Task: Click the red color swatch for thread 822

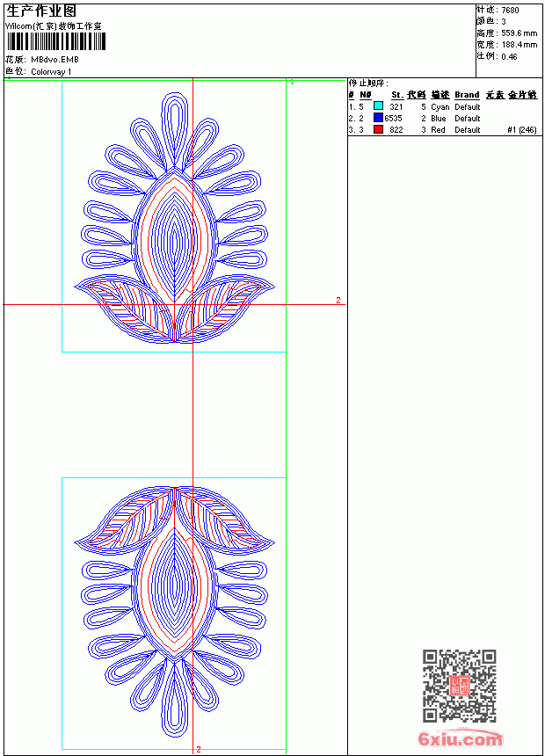Action: [378, 129]
